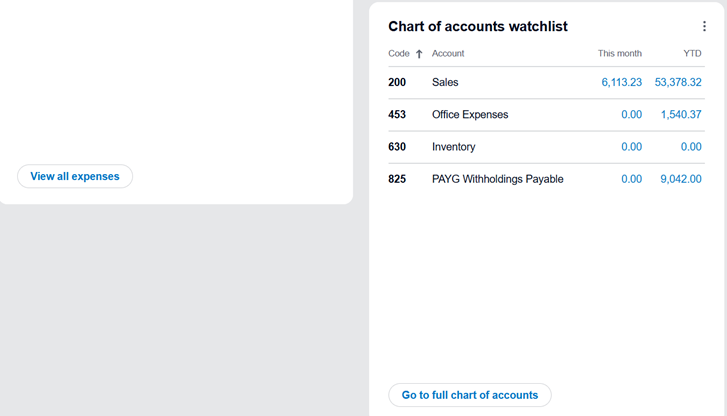This screenshot has width=727, height=416.
Task: Open Sales this month amount 6,113.23
Action: 621,83
